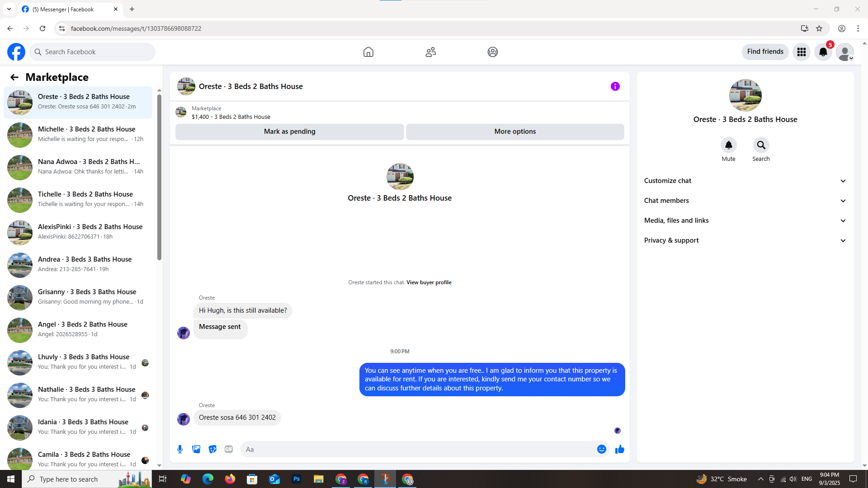Image resolution: width=868 pixels, height=488 pixels.
Task: Go back from Marketplace chats list
Action: click(x=14, y=77)
